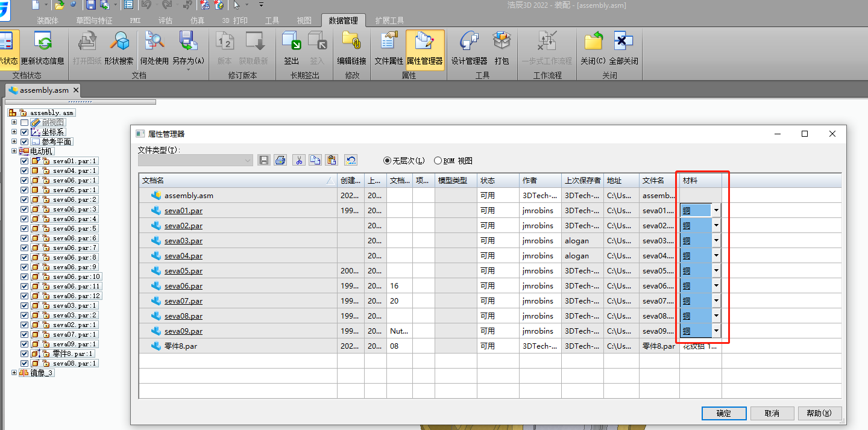Open the 文件类型 combo box
The image size is (868, 430).
point(195,160)
